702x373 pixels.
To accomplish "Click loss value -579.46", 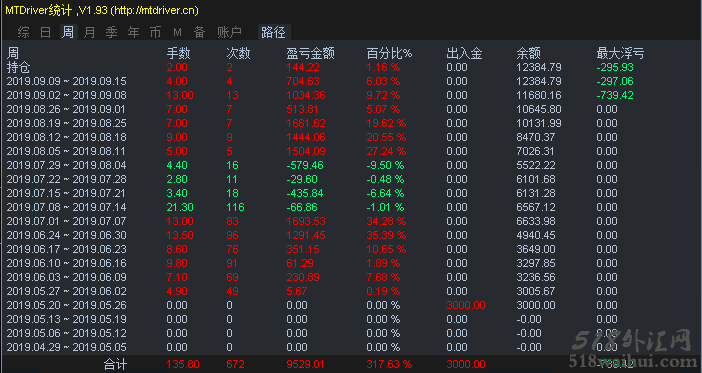I will pos(305,165).
